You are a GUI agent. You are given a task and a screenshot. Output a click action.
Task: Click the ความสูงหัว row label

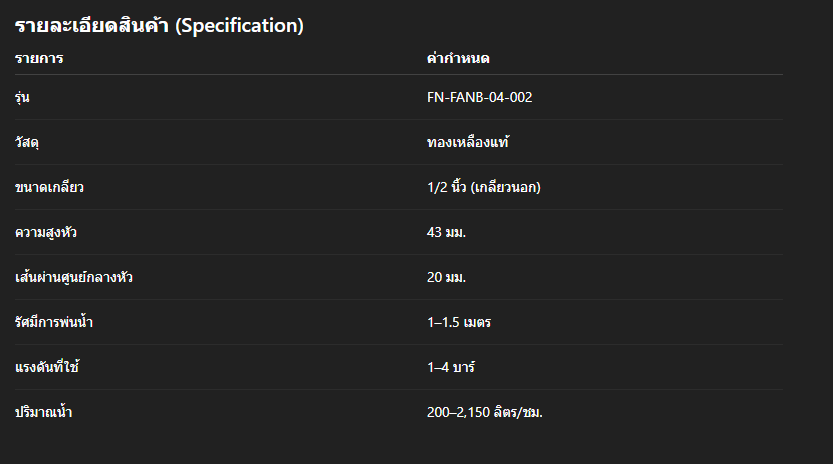pyautogui.click(x=46, y=232)
